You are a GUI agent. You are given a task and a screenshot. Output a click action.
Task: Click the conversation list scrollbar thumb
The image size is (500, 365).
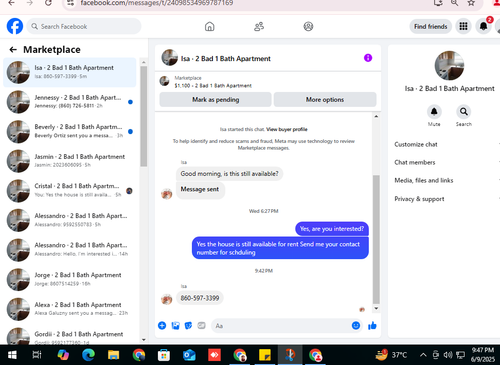click(144, 116)
